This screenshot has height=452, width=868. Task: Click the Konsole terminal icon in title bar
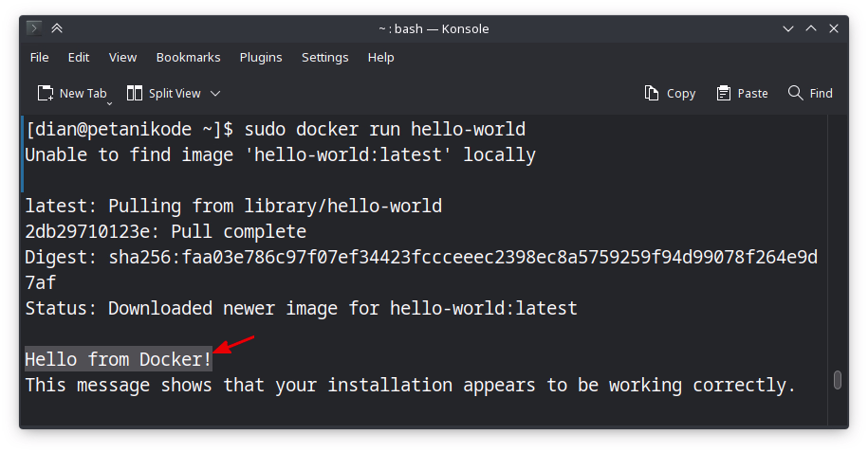[x=34, y=28]
